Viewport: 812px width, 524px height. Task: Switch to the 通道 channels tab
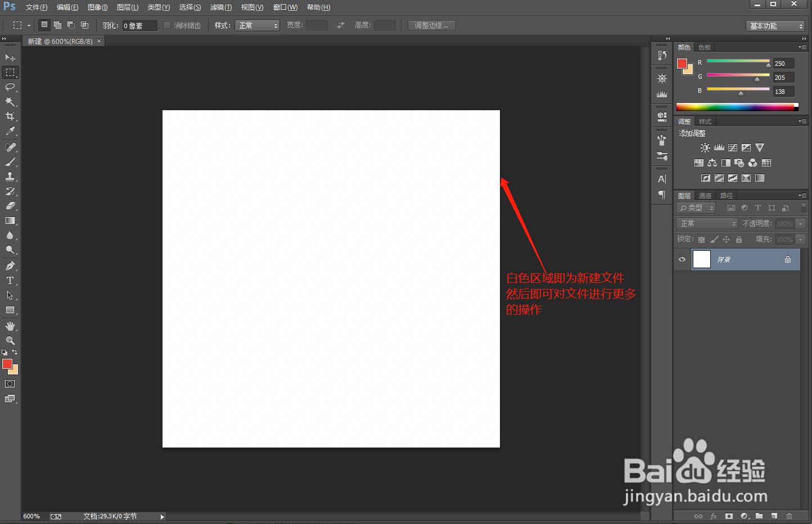pos(705,196)
